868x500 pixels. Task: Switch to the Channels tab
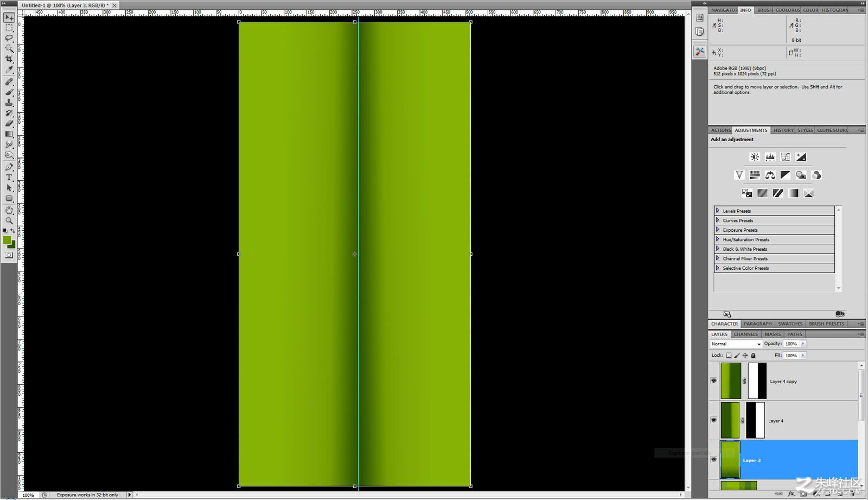pyautogui.click(x=746, y=334)
